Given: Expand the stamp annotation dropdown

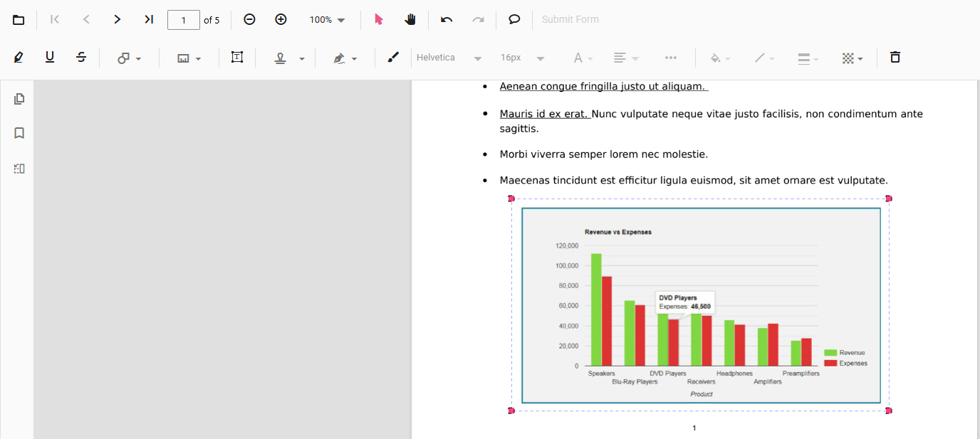Looking at the screenshot, I should click(x=290, y=58).
